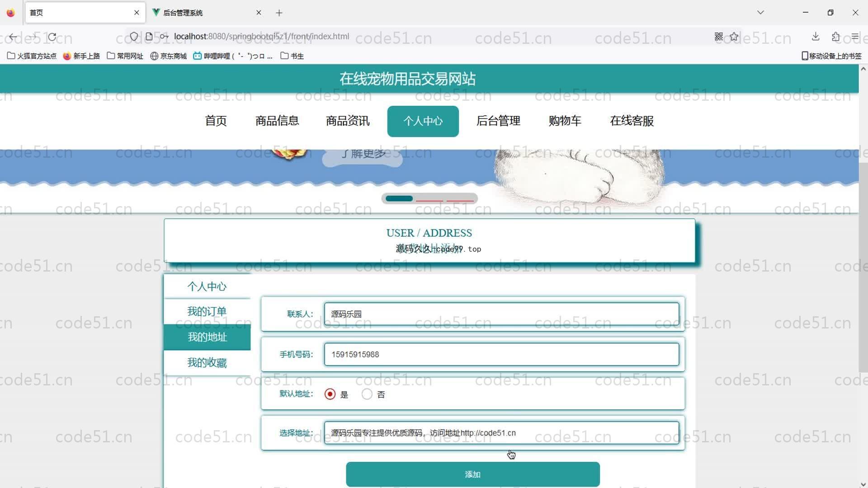The image size is (868, 488).
Task: Open the 常用网址 bookmark folder
Action: click(x=125, y=56)
